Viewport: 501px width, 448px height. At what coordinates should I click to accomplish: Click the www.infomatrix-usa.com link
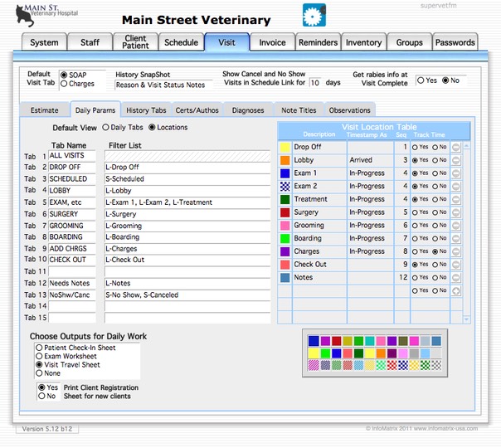[x=446, y=429]
